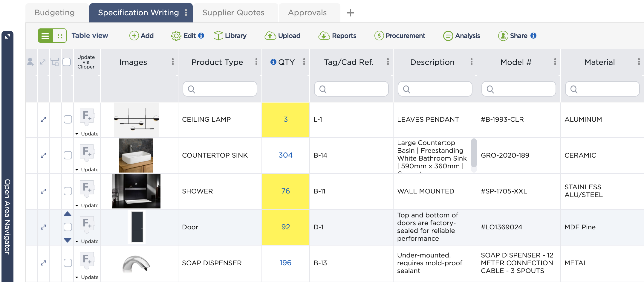Check the CEILING LAMP row checkbox
This screenshot has height=282, width=644.
(68, 119)
